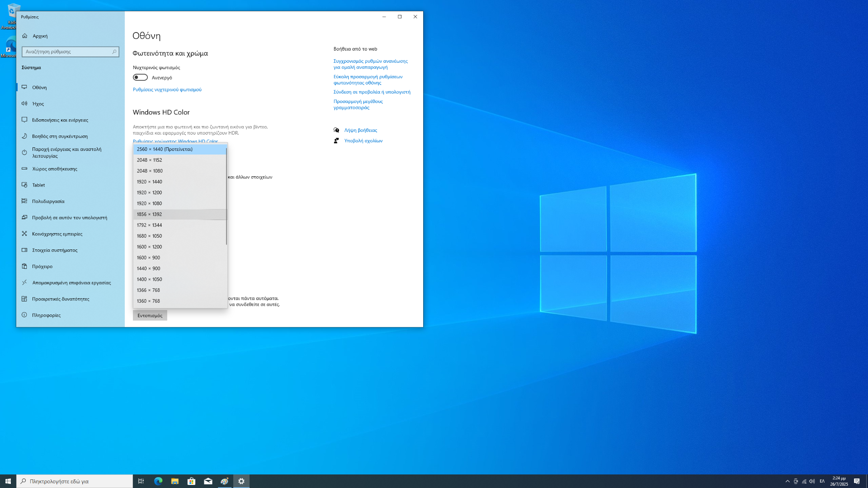Click the Λήψη βοήθειας chat icon
The height and width of the screenshot is (488, 868).
[336, 130]
